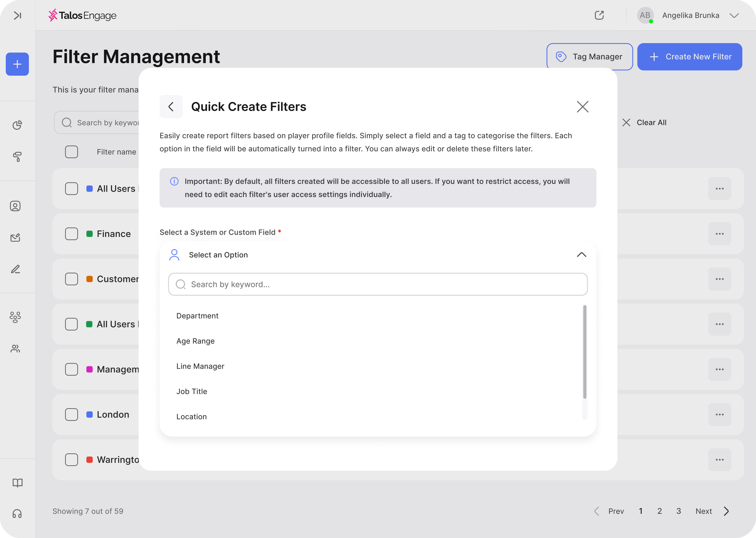
Task: Click the Angelika Brunka user name
Action: [x=690, y=15]
